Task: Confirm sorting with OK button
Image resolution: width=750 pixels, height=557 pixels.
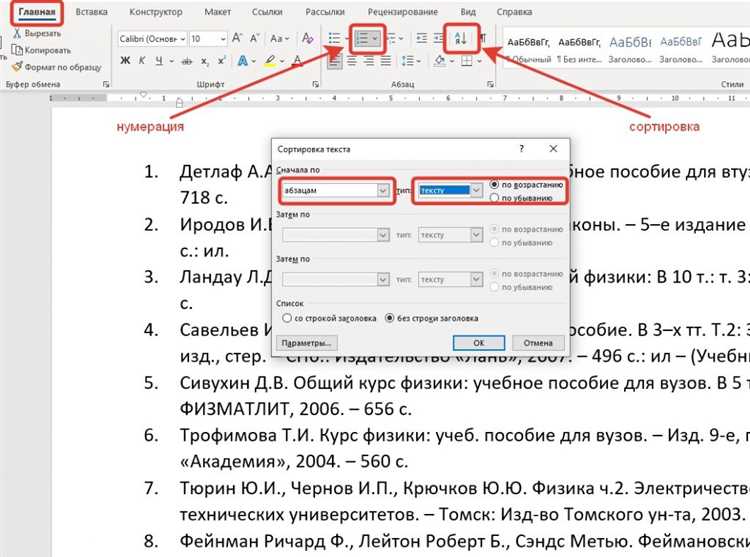Action: [479, 343]
